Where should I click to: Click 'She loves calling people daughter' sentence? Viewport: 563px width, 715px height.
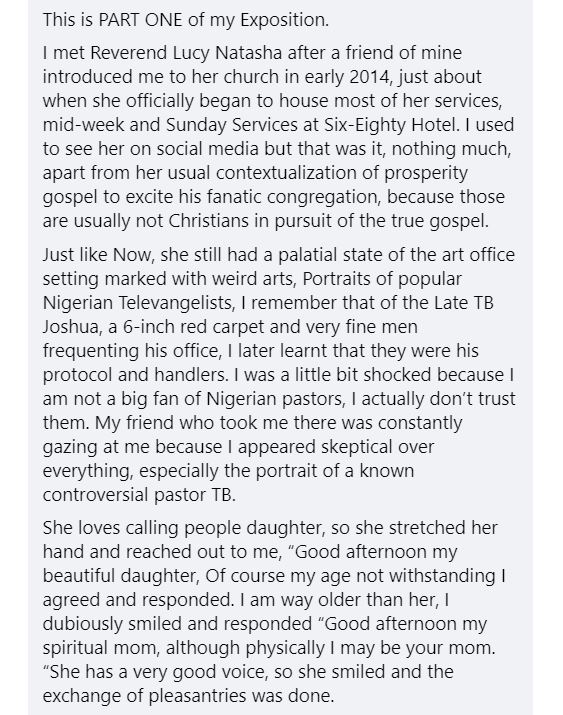click(x=182, y=528)
